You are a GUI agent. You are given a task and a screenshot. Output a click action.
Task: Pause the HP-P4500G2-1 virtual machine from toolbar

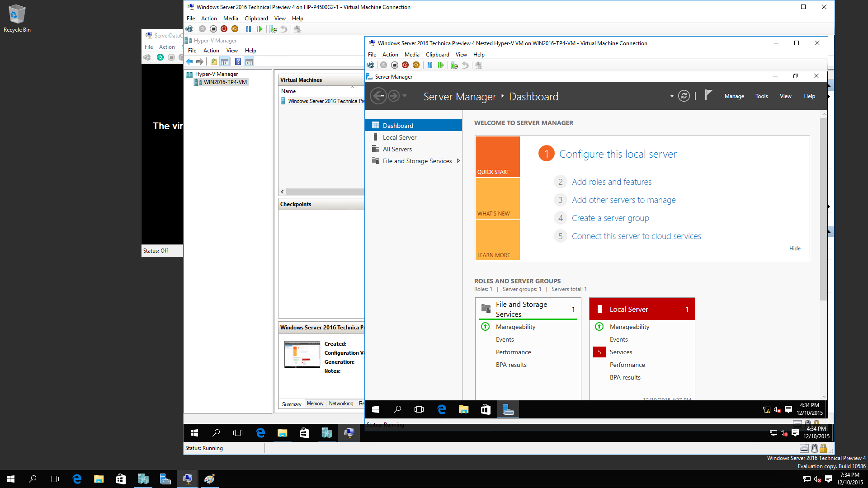(249, 29)
